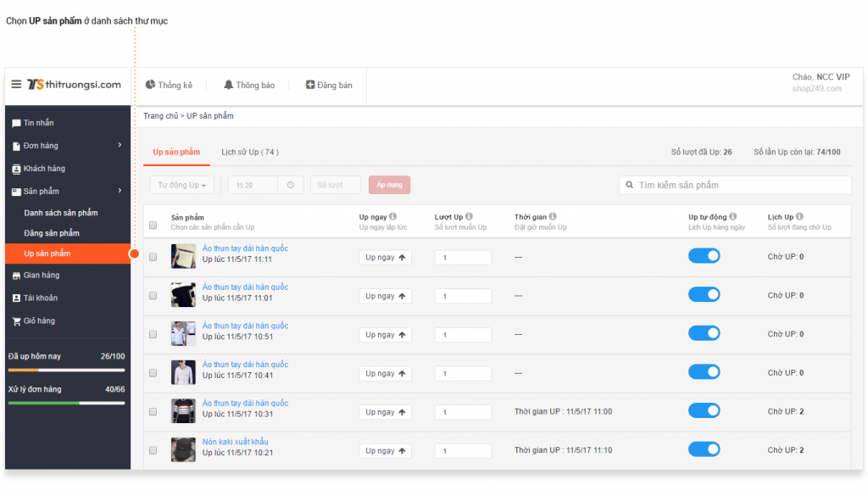Open thumbnail of product upped 11:11
This screenshot has height=496, width=868.
183,256
